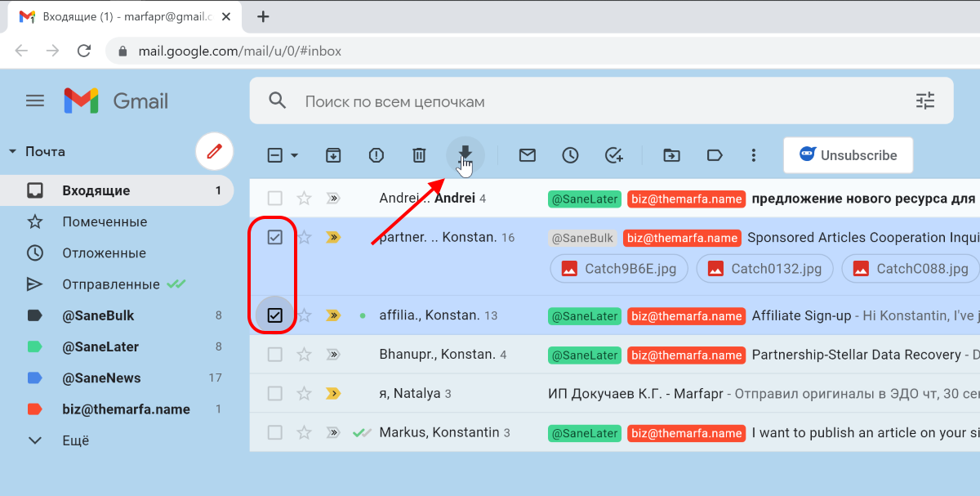
Task: Open attachment CatchC088.jpg
Action: [x=910, y=268]
